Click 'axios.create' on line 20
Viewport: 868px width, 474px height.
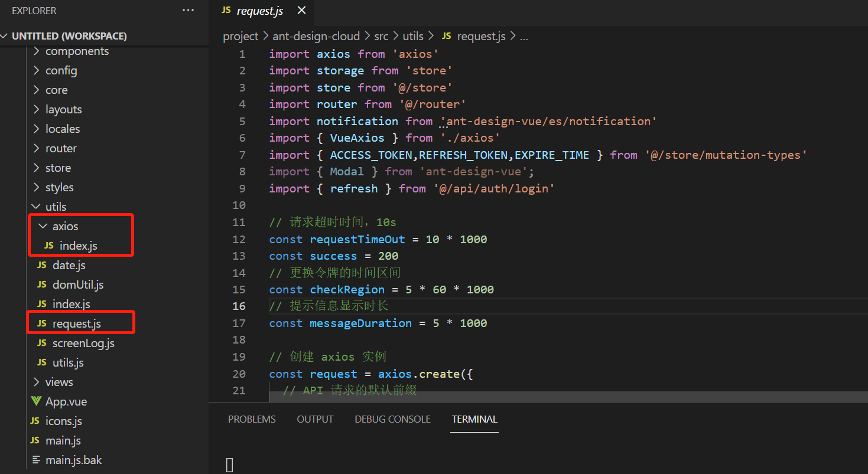click(x=419, y=374)
